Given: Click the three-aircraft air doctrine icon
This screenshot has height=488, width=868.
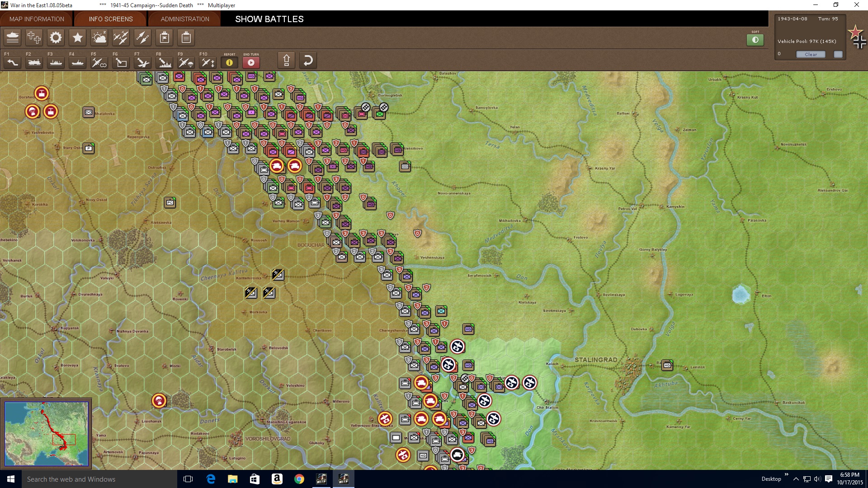Looking at the screenshot, I should tap(121, 38).
